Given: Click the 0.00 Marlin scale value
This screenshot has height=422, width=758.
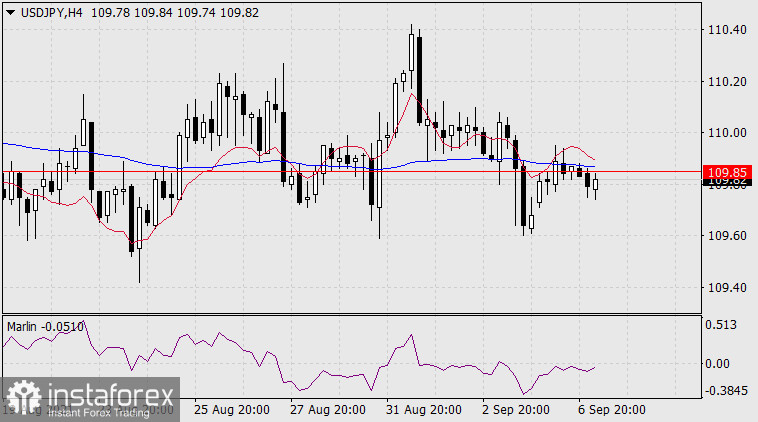Looking at the screenshot, I should pyautogui.click(x=719, y=363).
